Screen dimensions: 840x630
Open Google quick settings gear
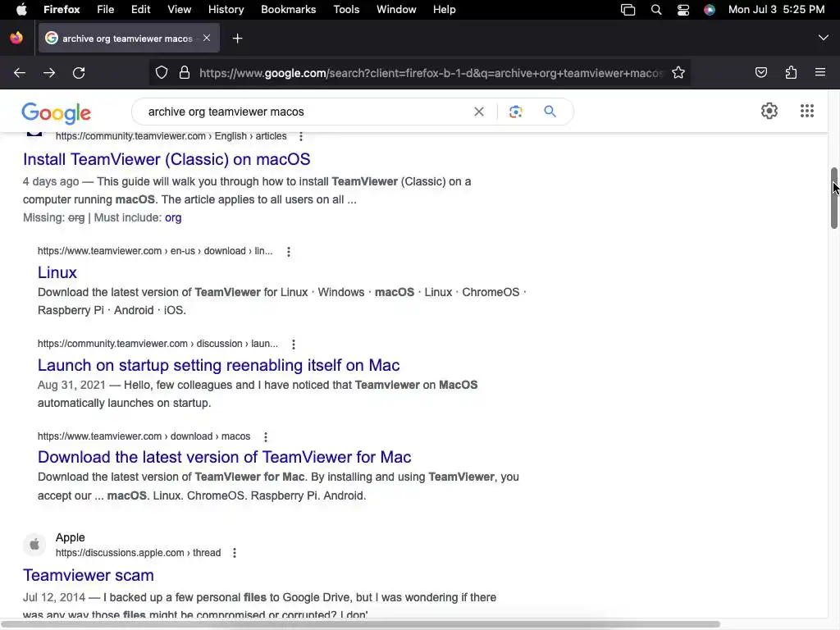tap(769, 111)
